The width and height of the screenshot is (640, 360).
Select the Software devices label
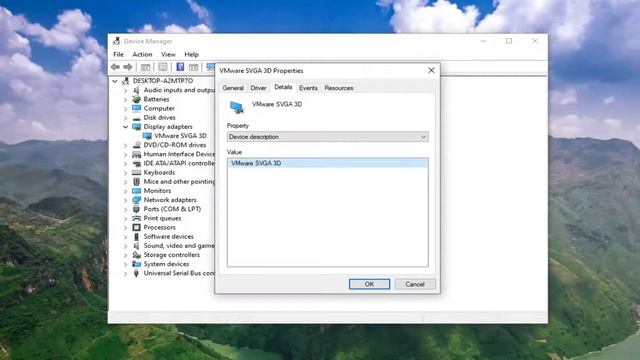coord(169,237)
